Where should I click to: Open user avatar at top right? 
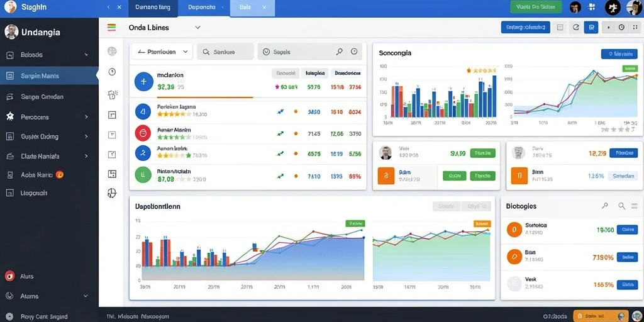click(635, 7)
